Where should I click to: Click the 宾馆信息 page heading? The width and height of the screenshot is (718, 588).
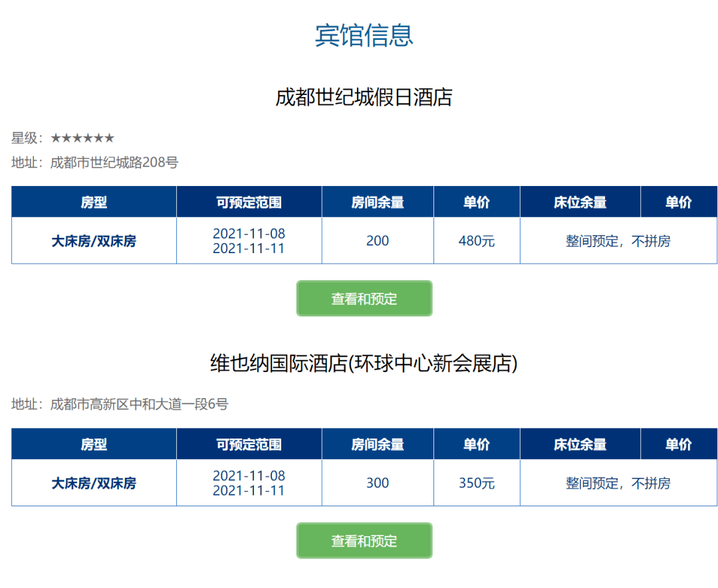click(x=364, y=36)
